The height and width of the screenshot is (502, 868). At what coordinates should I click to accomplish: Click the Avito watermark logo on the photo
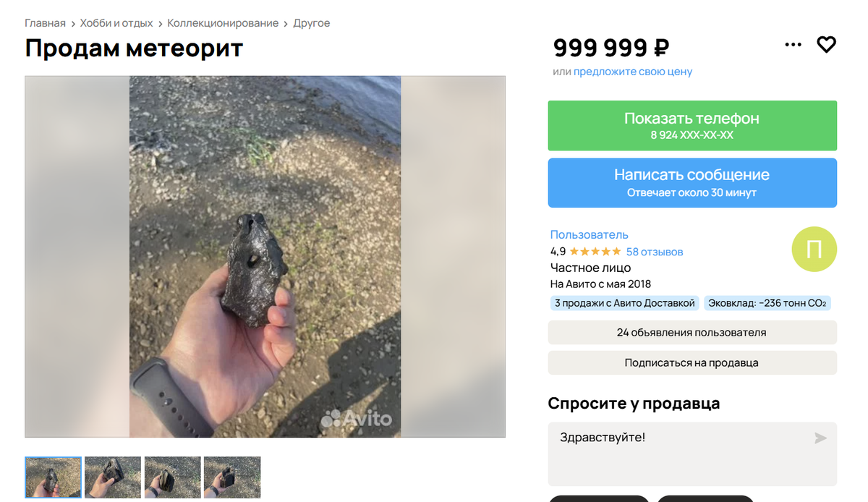[357, 418]
